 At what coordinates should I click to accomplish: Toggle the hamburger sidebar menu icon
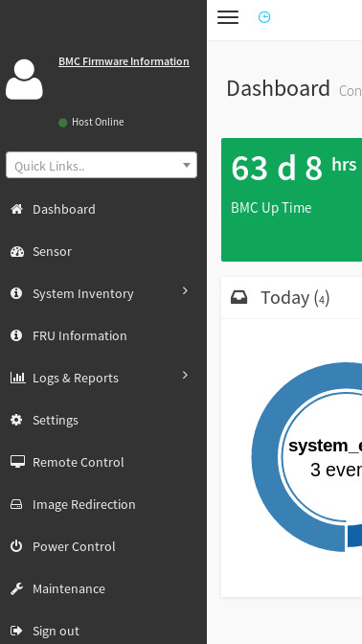point(228,17)
